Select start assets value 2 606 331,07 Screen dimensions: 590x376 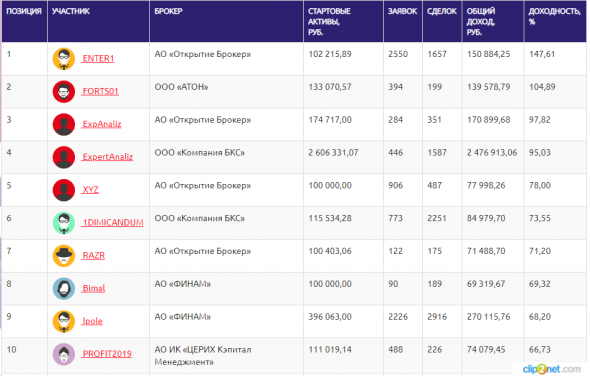click(333, 153)
